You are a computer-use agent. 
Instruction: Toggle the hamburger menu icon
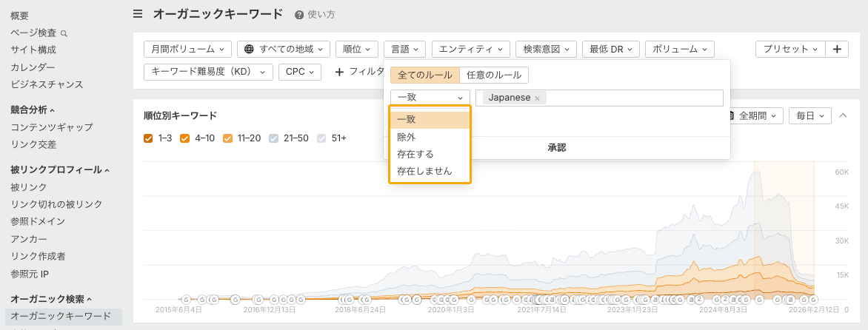(138, 14)
